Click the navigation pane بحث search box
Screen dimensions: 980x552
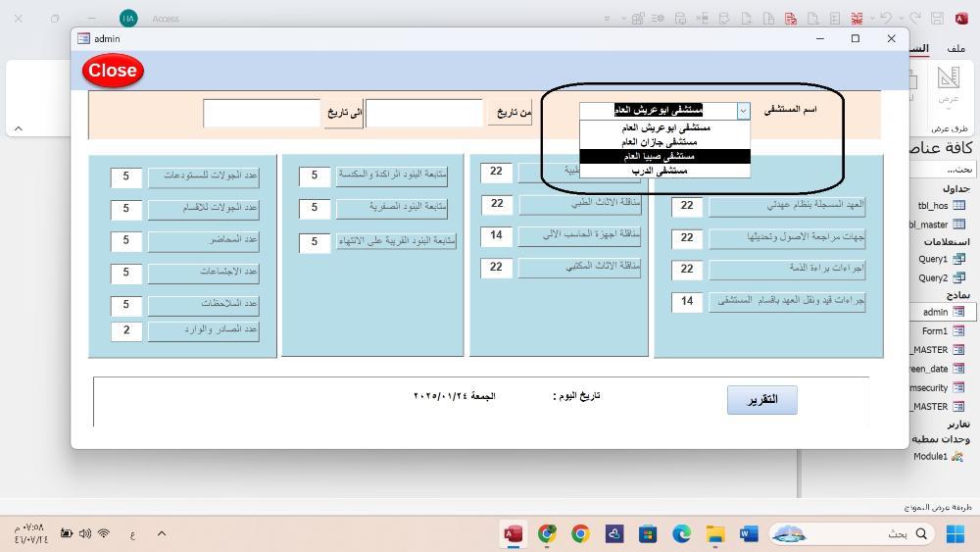[x=943, y=170]
